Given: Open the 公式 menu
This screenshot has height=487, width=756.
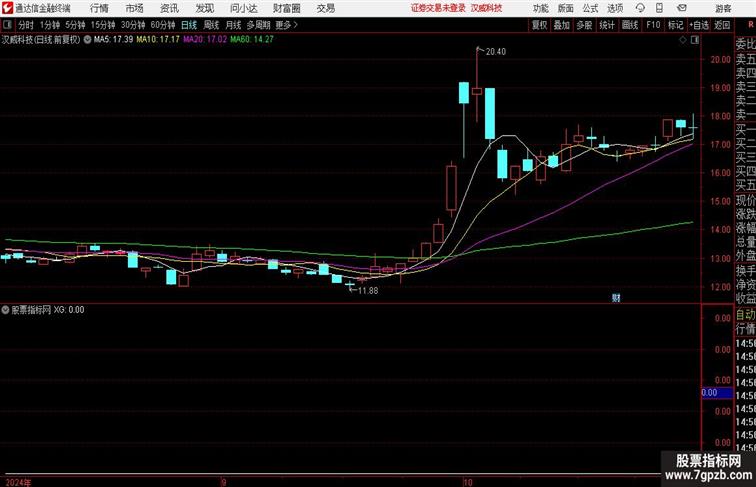Looking at the screenshot, I should (x=590, y=8).
